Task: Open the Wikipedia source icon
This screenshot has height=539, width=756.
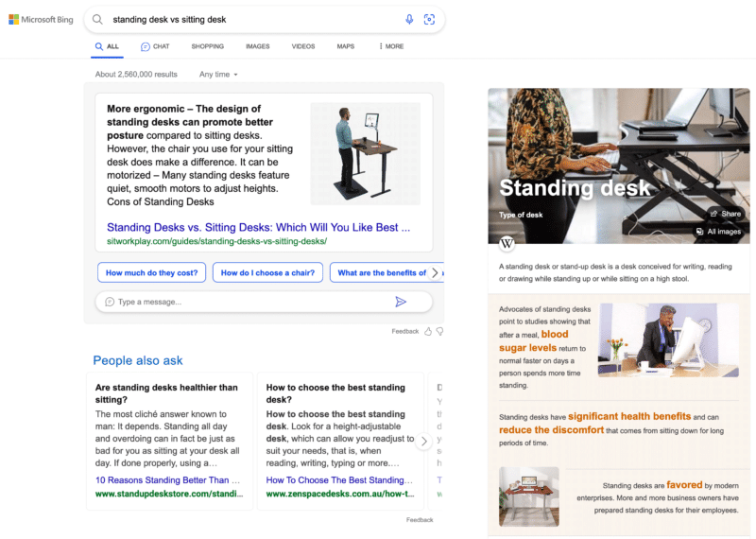Action: click(x=507, y=244)
